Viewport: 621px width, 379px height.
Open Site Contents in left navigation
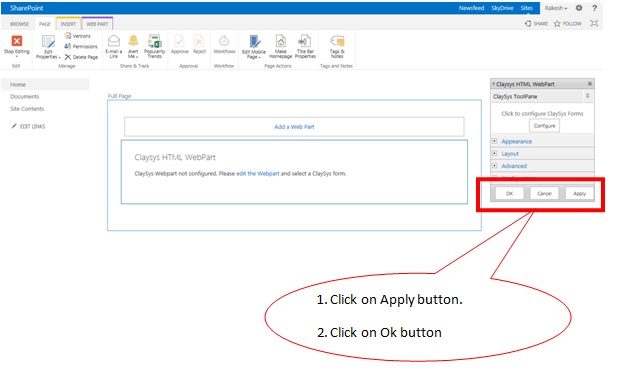click(x=27, y=109)
